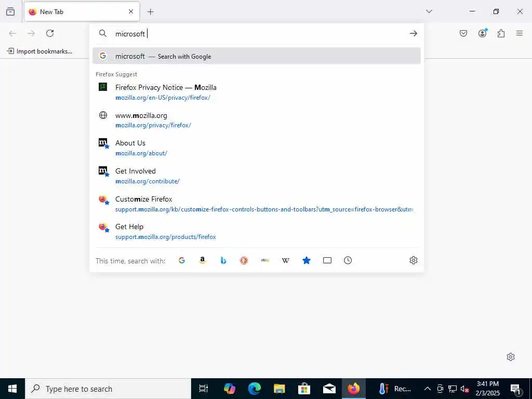This screenshot has width=532, height=399.
Task: Search open tabs with rectangle icon
Action: [327, 260]
